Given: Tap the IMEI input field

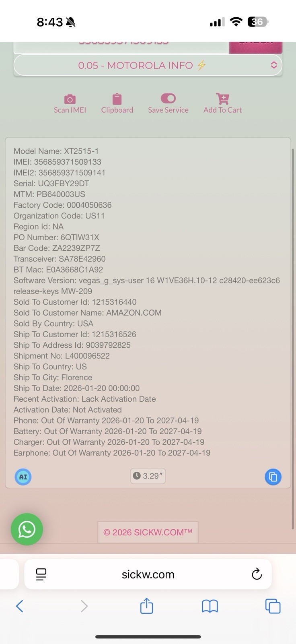Looking at the screenshot, I should (121, 47).
